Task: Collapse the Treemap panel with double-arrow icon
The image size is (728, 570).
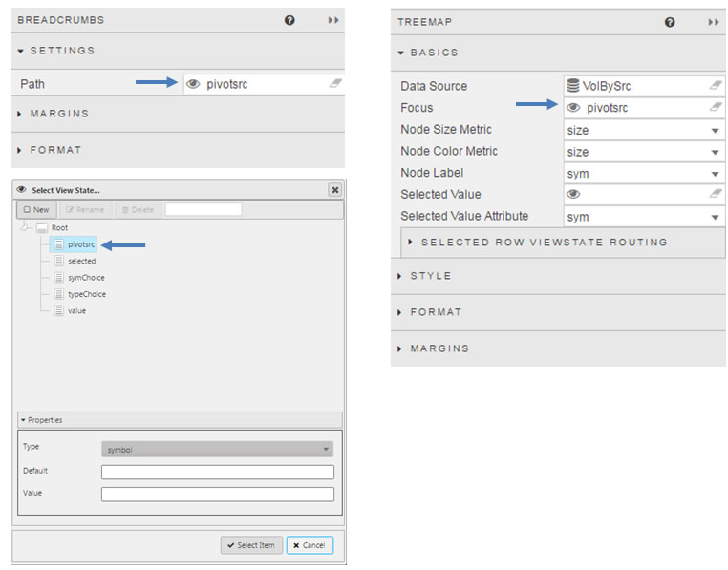Action: (714, 22)
